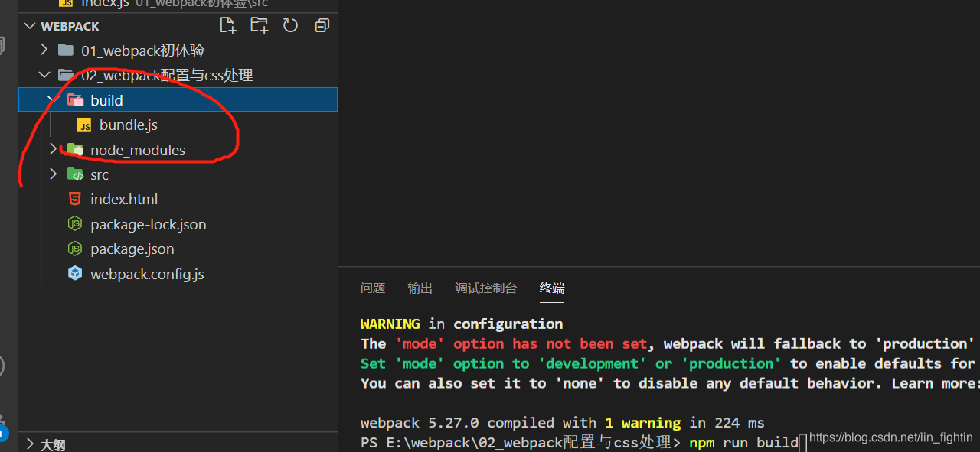Open webpack.config.js file
Screen dimensions: 980x452
pyautogui.click(x=147, y=274)
